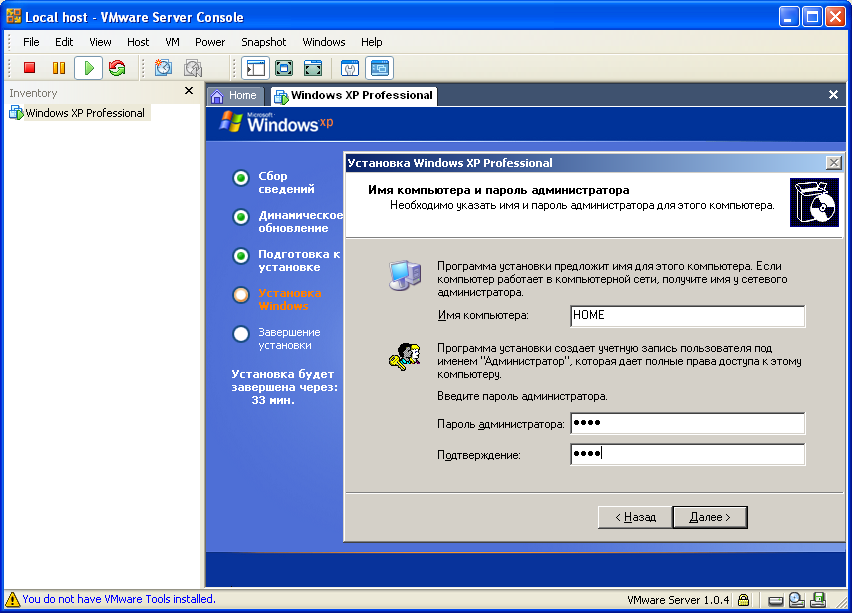Open the View menu
The height and width of the screenshot is (613, 852).
tap(100, 42)
